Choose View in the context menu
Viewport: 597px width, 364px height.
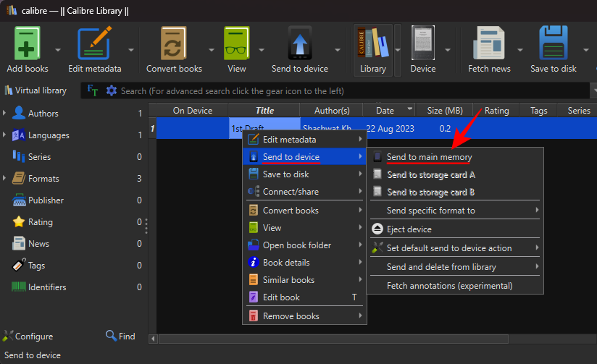click(x=304, y=228)
